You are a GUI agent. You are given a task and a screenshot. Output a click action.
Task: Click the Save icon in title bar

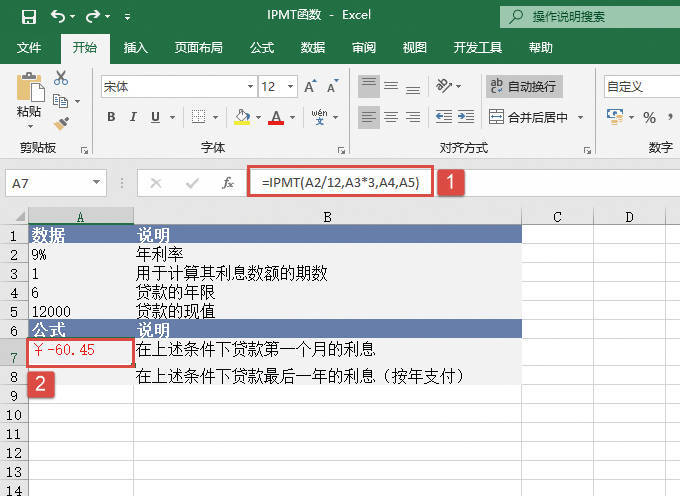[28, 16]
